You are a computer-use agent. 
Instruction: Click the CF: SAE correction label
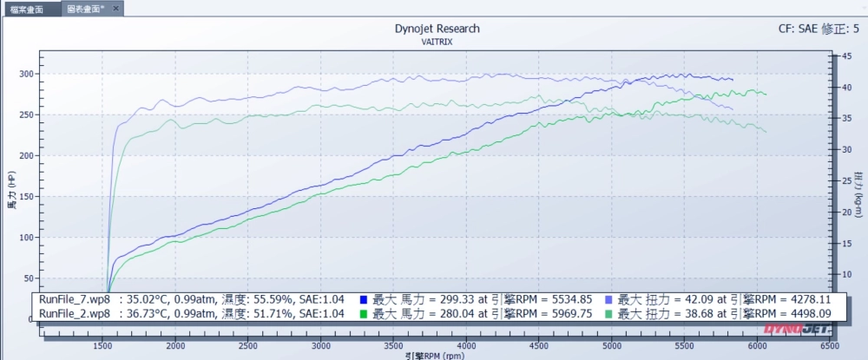[x=820, y=29]
